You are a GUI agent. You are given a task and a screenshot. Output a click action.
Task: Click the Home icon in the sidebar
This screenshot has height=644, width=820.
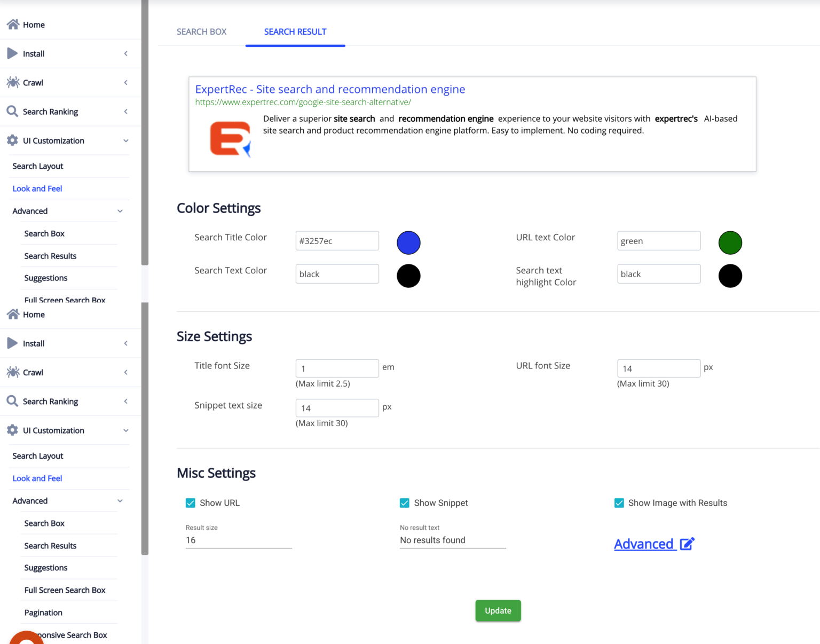tap(13, 25)
